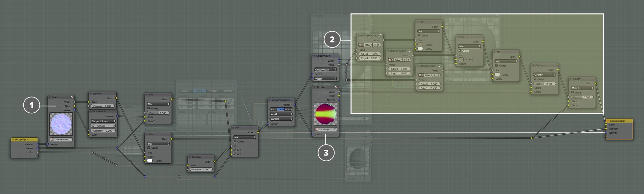Clear the foil normal texture field X

coord(71,139)
